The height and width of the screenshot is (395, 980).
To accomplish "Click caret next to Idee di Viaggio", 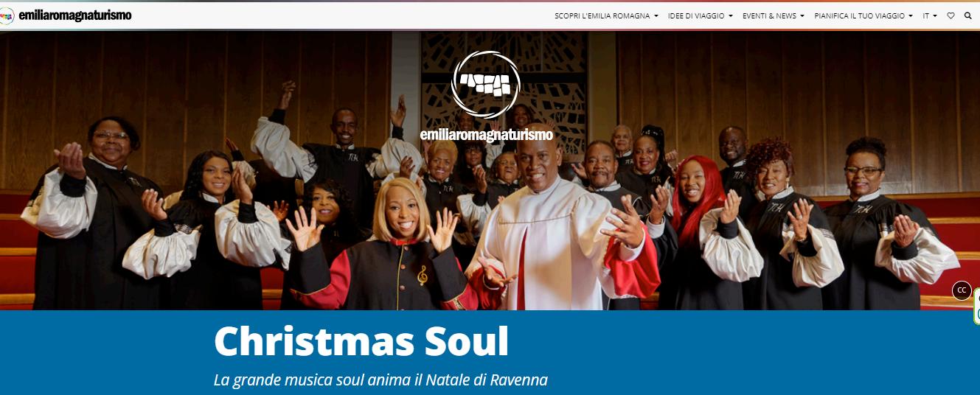I will [x=731, y=16].
